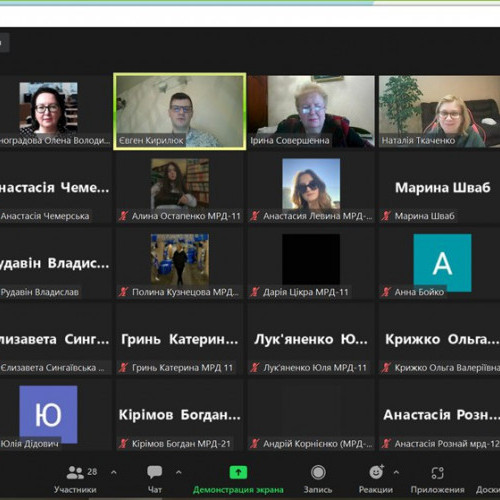This screenshot has width=500, height=500.
Task: Select the Доски whiteboards toolbar item
Action: (488, 490)
